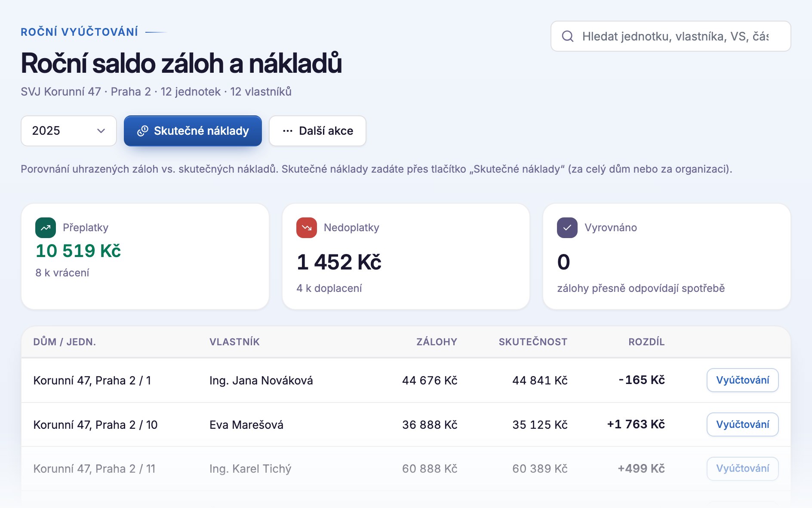Click the 60 888 Kč zálohy value
812x508 pixels.
click(430, 469)
